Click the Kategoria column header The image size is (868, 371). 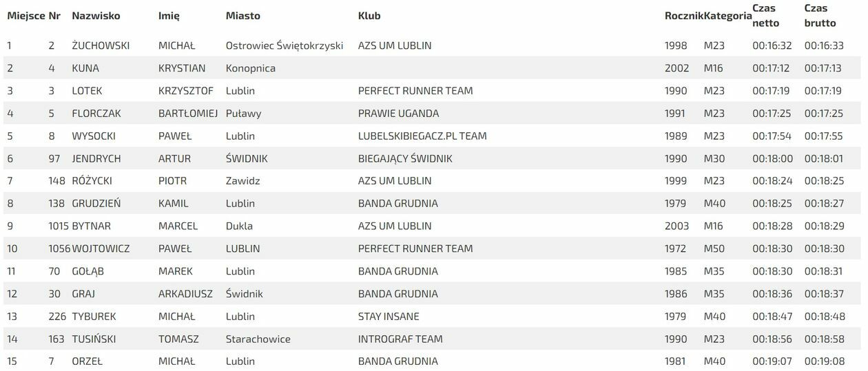click(x=727, y=15)
